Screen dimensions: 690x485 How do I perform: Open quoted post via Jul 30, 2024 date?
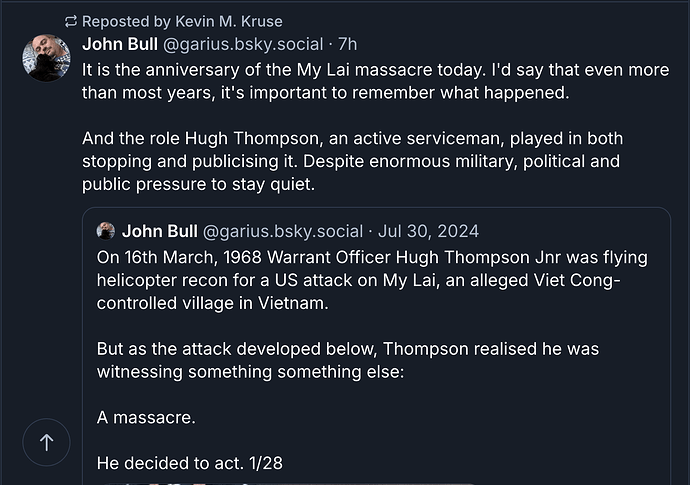pos(428,232)
